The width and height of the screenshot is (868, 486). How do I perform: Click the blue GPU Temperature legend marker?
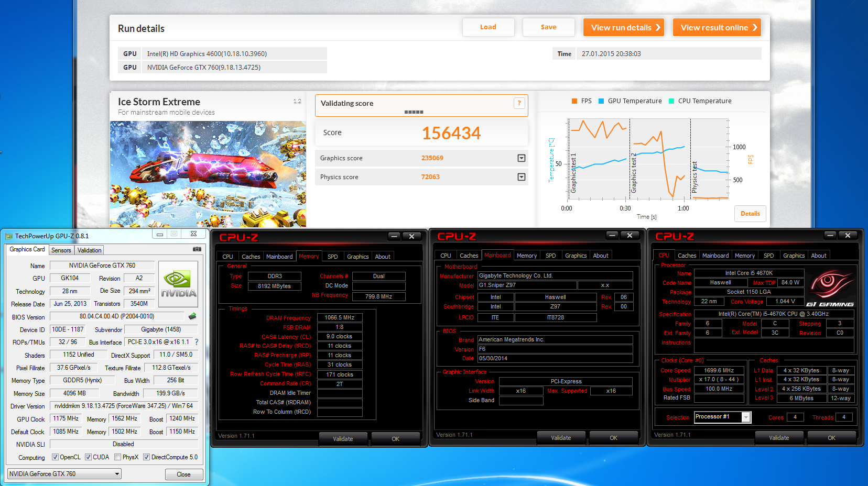pos(601,101)
